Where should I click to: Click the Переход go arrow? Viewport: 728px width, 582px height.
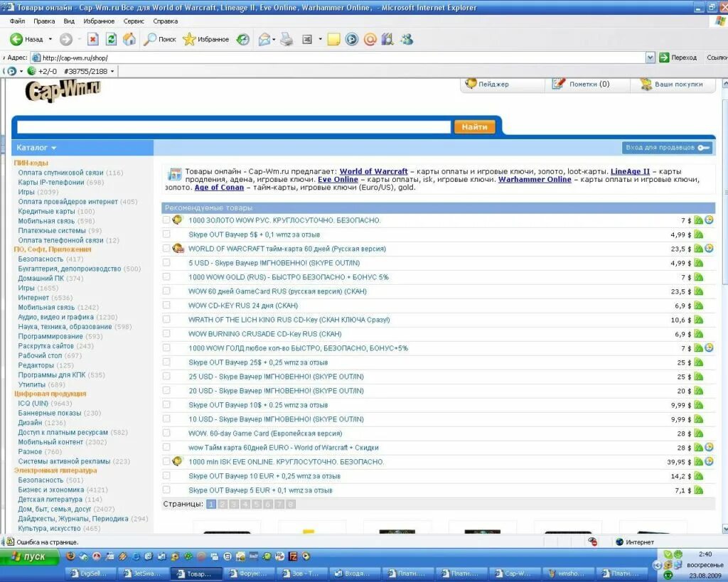pos(664,57)
